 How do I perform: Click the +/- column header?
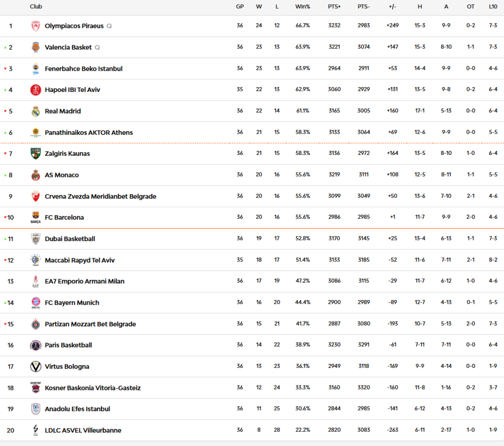(x=392, y=6)
